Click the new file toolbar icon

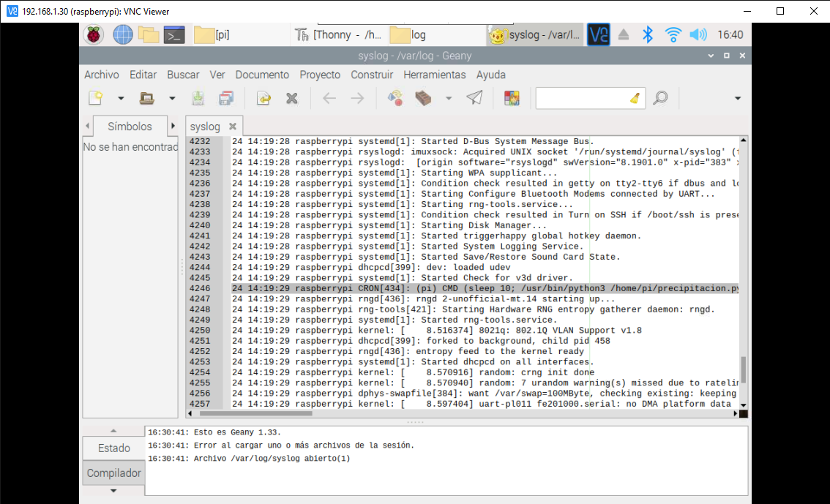pyautogui.click(x=95, y=98)
